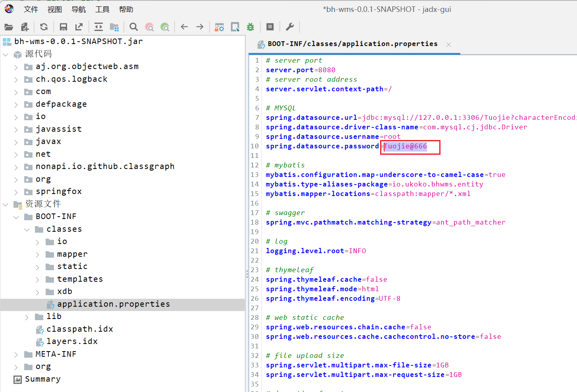The height and width of the screenshot is (392, 577).
Task: Expand the springfox package node
Action: click(16, 192)
